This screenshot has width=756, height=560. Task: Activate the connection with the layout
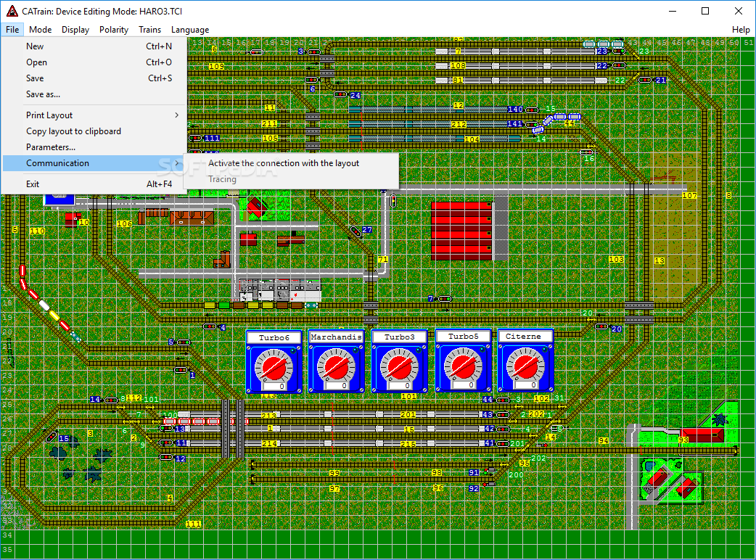coord(291,163)
